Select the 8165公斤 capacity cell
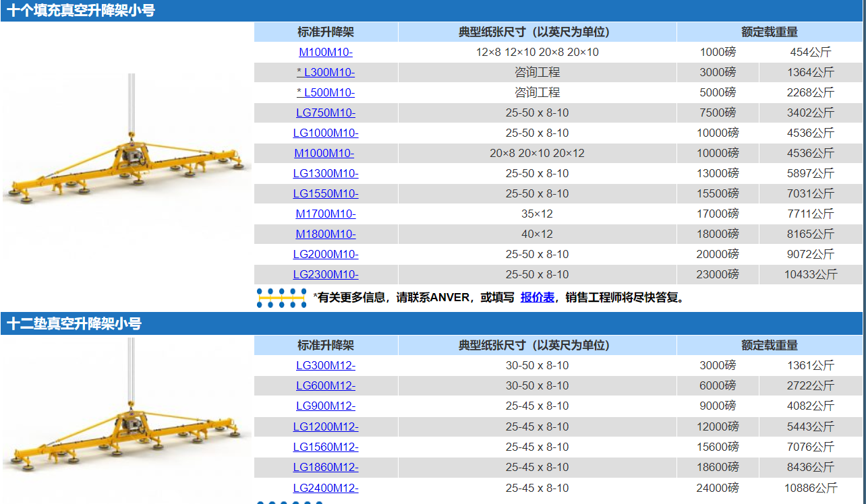Image resolution: width=866 pixels, height=504 pixels. coord(811,234)
